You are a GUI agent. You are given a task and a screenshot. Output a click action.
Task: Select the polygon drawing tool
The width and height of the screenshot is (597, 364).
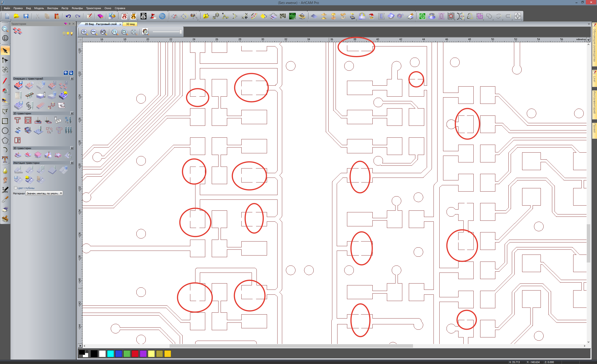(x=5, y=140)
